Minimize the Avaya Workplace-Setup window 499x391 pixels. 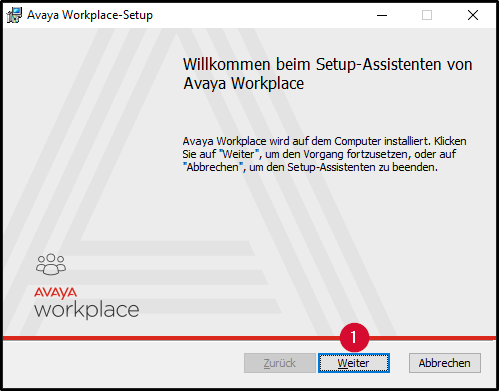tap(382, 15)
